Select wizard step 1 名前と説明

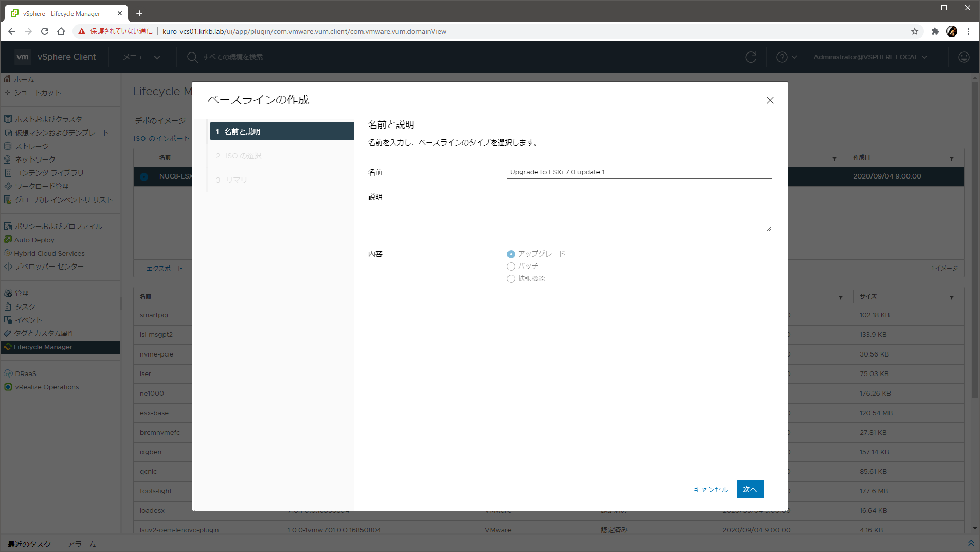point(282,132)
